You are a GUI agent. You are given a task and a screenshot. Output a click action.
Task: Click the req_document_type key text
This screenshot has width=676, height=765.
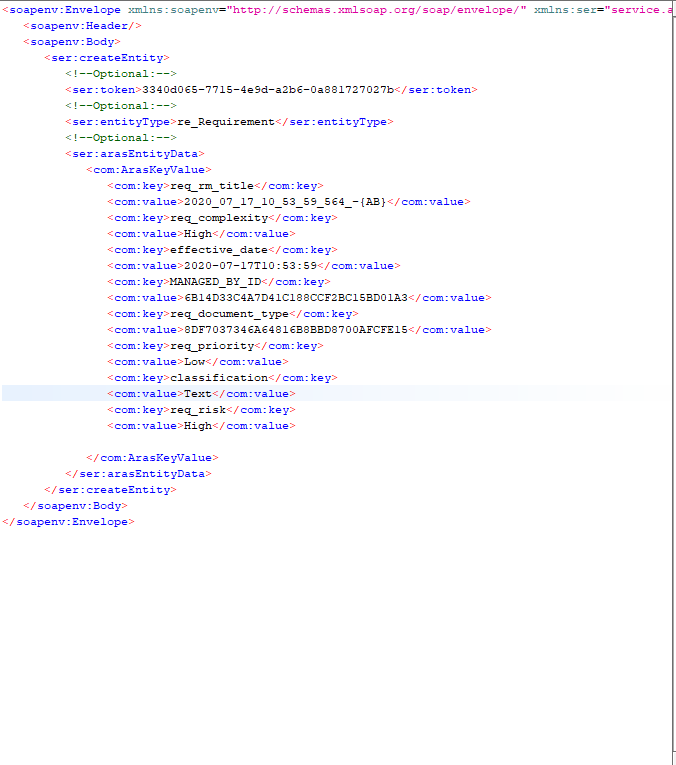tap(229, 314)
